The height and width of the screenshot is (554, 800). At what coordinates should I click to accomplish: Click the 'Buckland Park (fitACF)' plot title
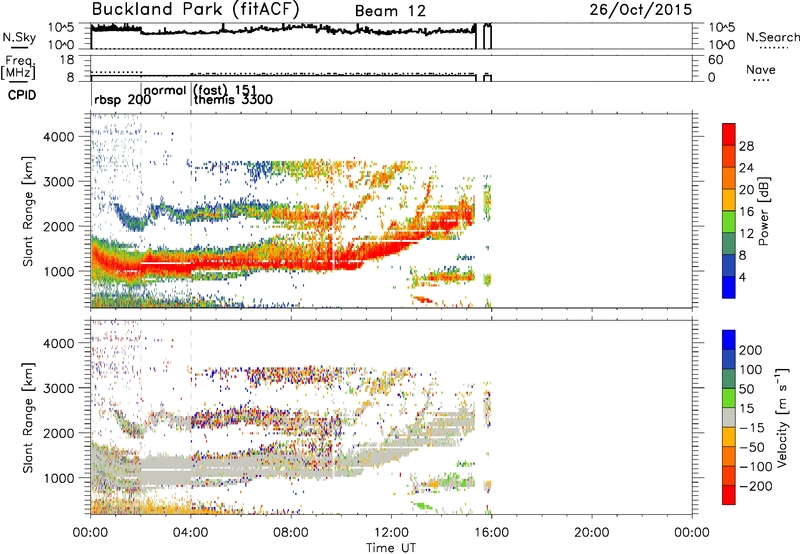(x=195, y=10)
